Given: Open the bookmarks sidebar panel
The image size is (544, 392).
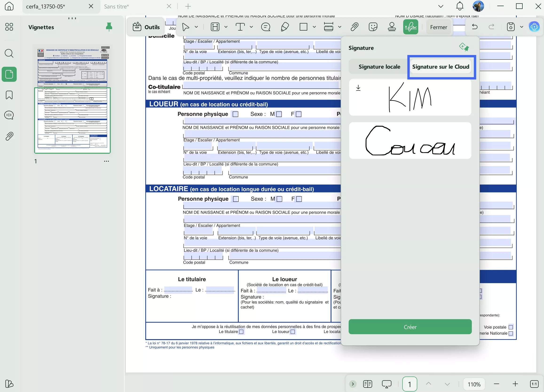Looking at the screenshot, I should 9,95.
